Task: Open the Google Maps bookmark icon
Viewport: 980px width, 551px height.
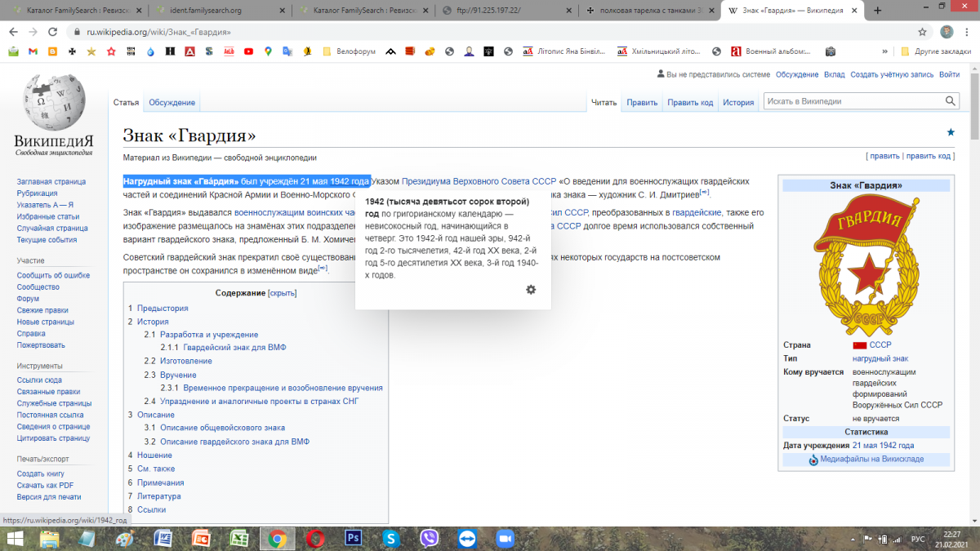Action: pyautogui.click(x=268, y=51)
